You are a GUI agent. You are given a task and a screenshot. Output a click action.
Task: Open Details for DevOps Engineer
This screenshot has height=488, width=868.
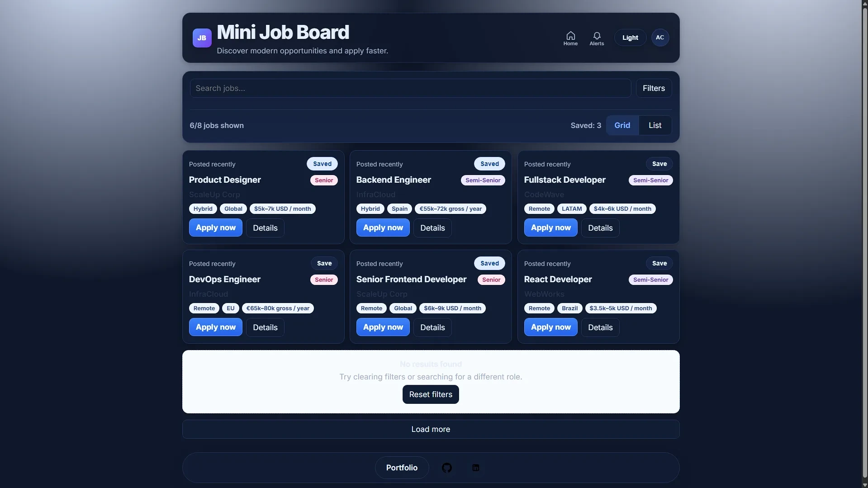pos(265,327)
